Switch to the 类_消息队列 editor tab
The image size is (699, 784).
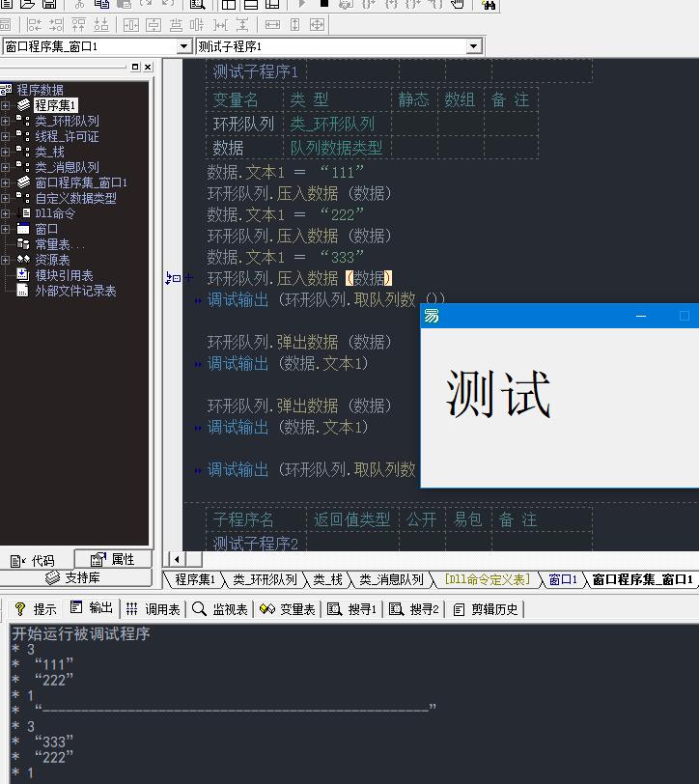390,579
